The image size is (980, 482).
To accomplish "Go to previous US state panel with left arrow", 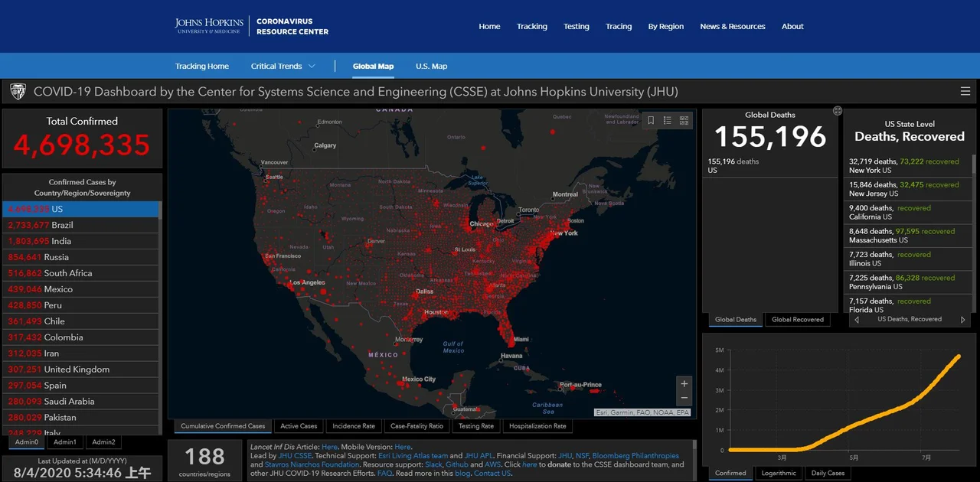I will coord(857,320).
